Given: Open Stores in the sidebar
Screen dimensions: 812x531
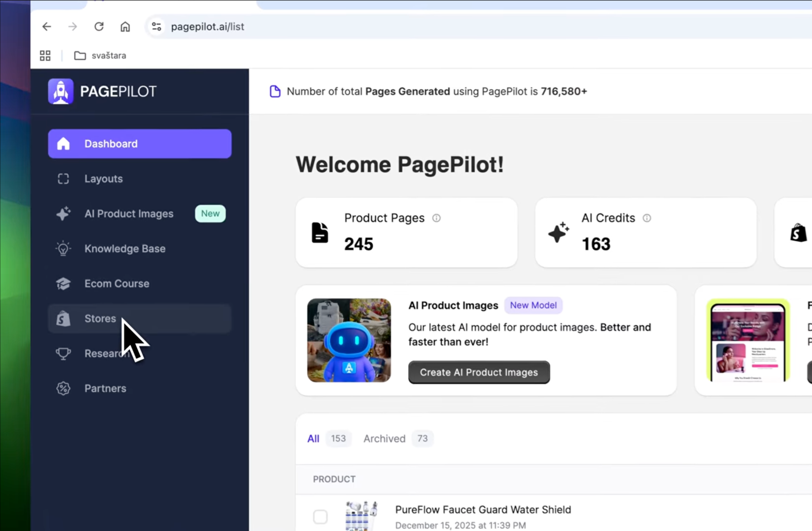Looking at the screenshot, I should [x=140, y=318].
